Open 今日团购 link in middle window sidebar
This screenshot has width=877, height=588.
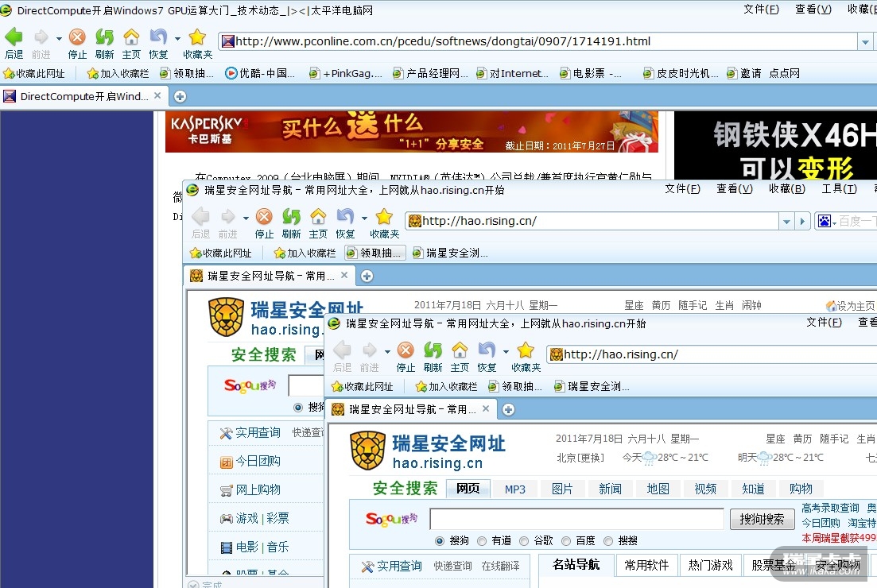tap(258, 461)
